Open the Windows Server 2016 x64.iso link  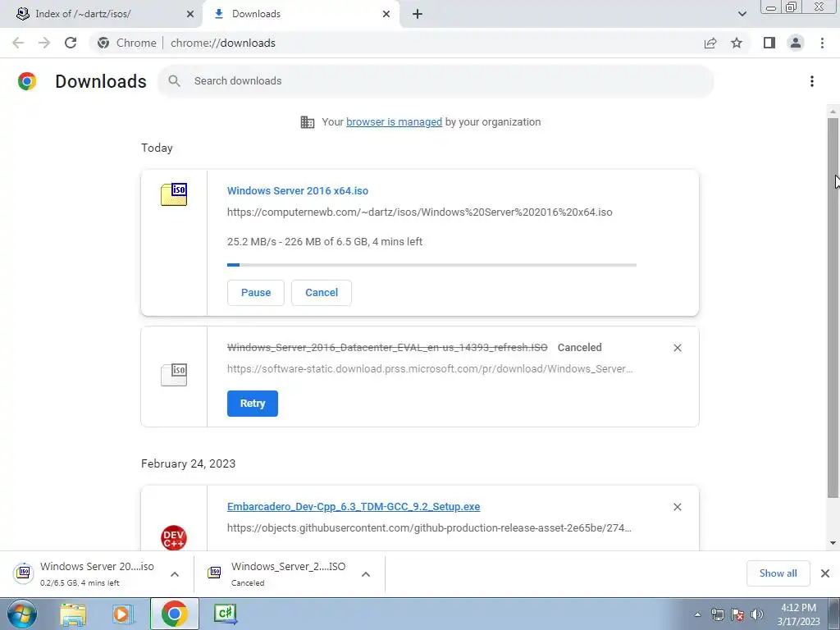(x=297, y=190)
